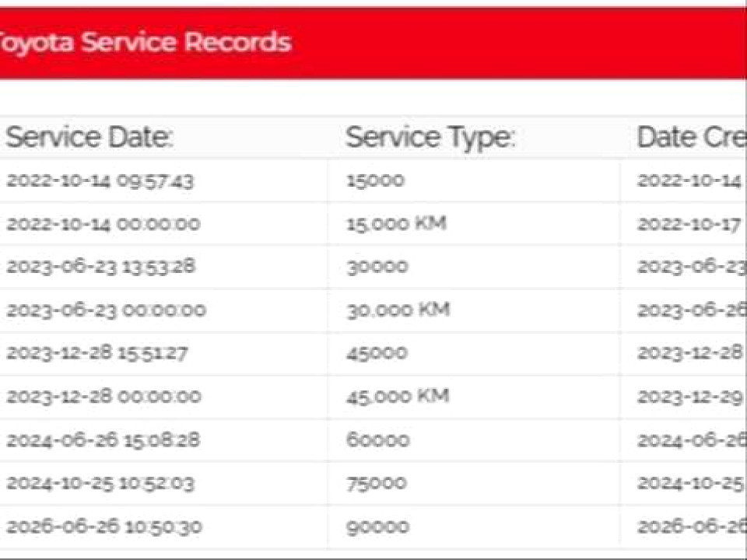Click service date 2023-06-23 13:53:28
Image resolution: width=747 pixels, height=560 pixels.
pos(101,267)
